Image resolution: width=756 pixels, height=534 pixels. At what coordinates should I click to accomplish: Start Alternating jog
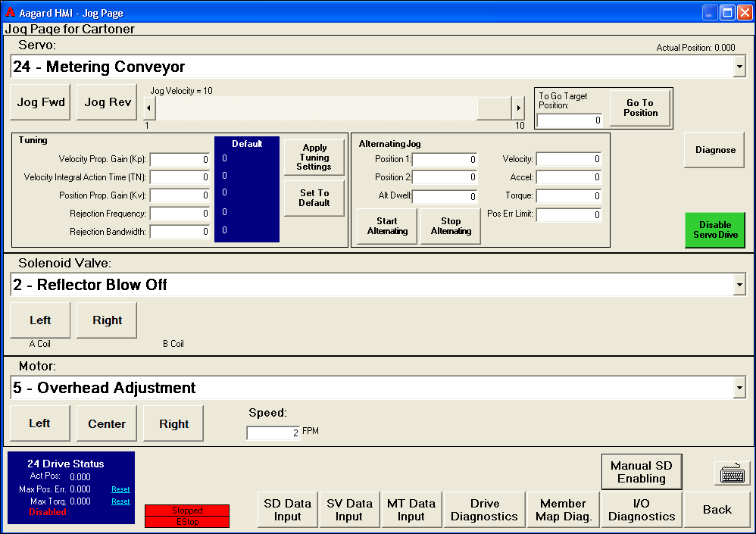387,226
